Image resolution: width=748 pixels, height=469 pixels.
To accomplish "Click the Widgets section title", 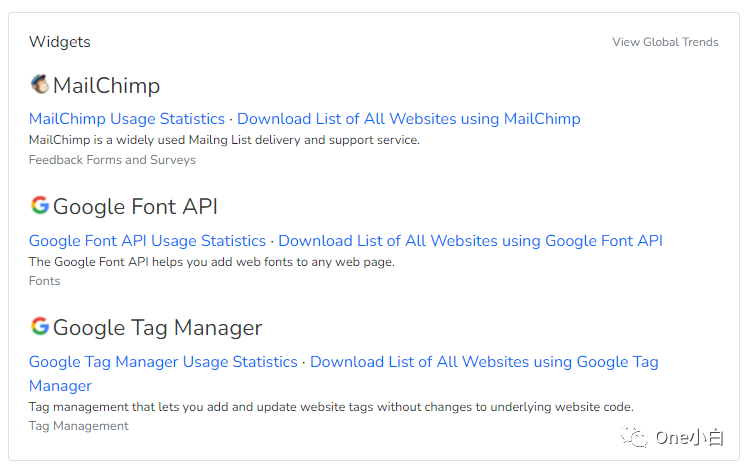I will (x=60, y=42).
